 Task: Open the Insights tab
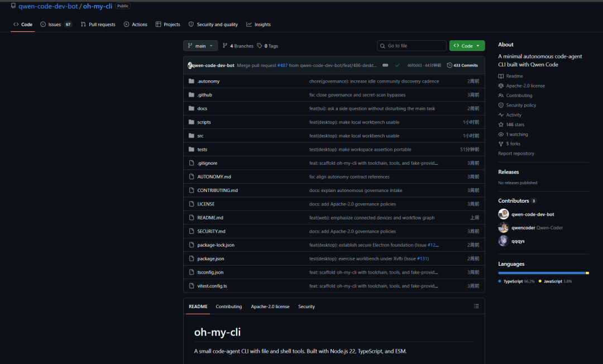click(x=259, y=24)
